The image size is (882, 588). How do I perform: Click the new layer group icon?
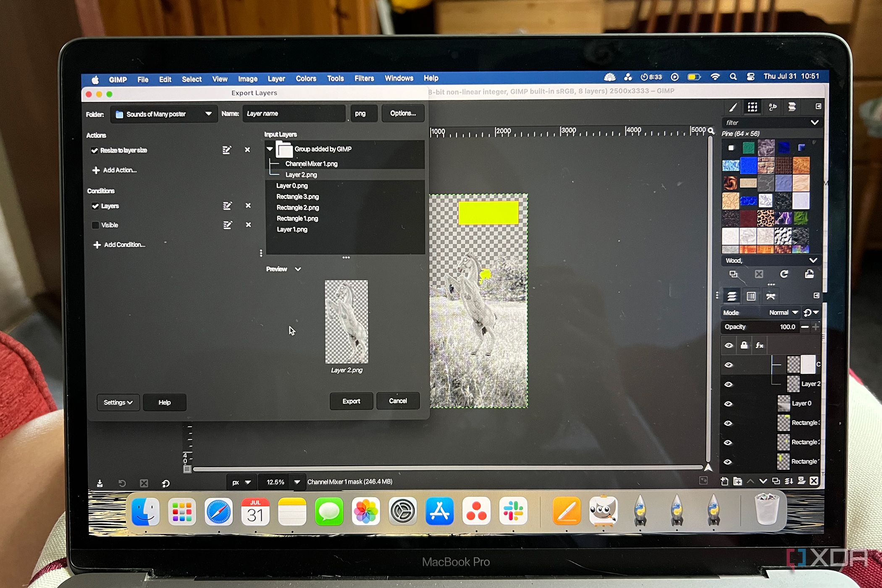click(x=738, y=481)
